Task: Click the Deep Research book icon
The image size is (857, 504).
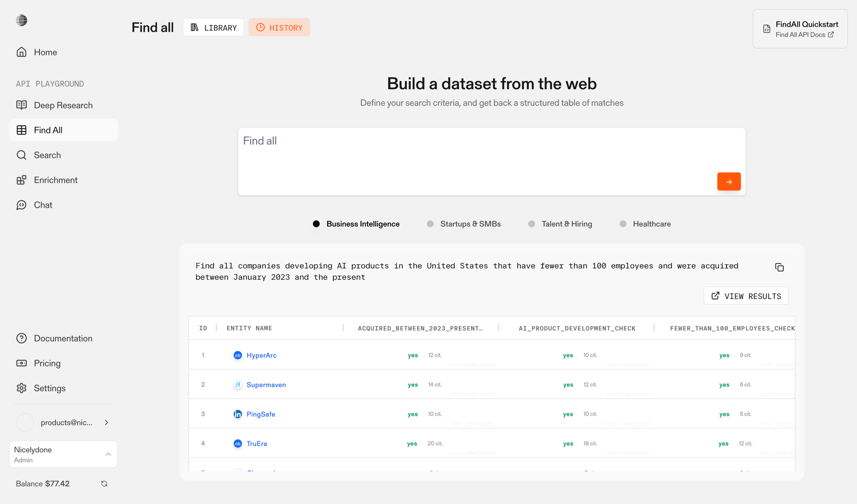Action: (x=21, y=105)
